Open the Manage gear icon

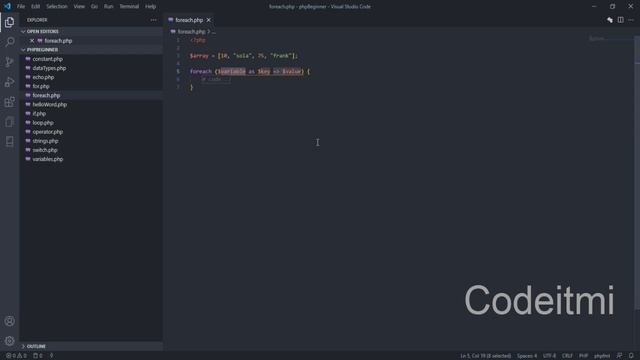[x=9, y=341]
